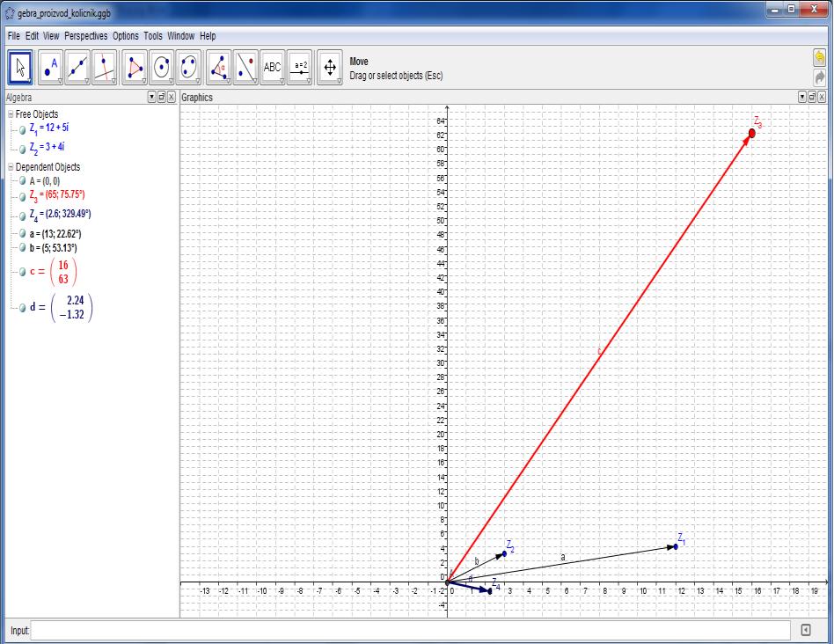Select the Move arrow tool
The width and height of the screenshot is (834, 644).
[x=20, y=67]
